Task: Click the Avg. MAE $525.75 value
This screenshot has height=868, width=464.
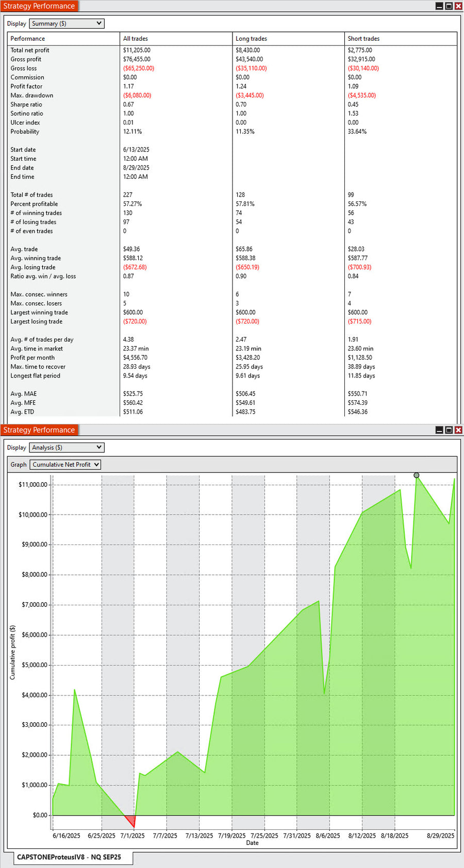Action: click(x=133, y=394)
